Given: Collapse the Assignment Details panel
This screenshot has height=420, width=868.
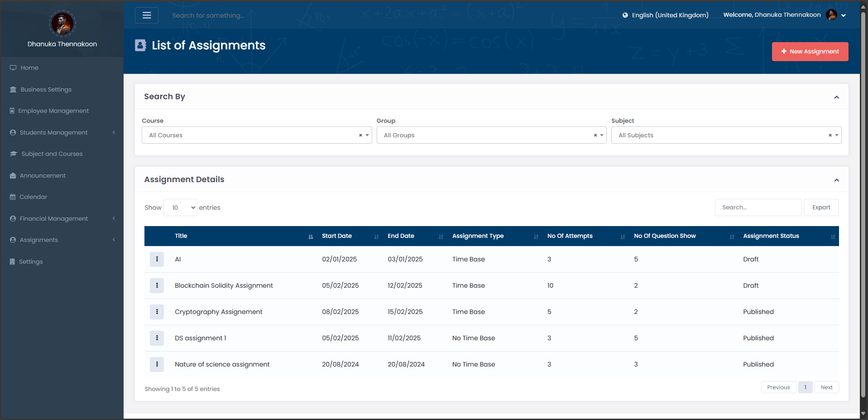Looking at the screenshot, I should pyautogui.click(x=837, y=180).
